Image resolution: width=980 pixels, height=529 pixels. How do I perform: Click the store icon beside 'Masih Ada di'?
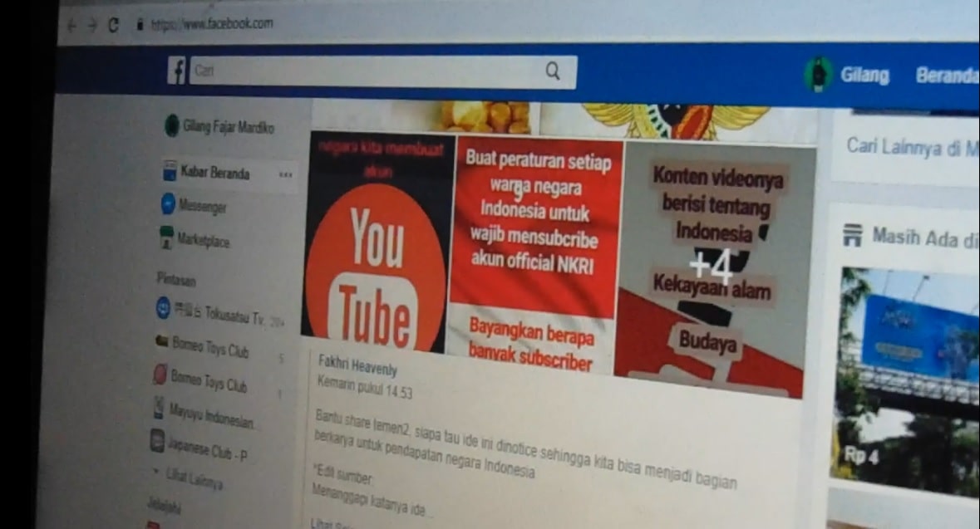click(x=852, y=236)
